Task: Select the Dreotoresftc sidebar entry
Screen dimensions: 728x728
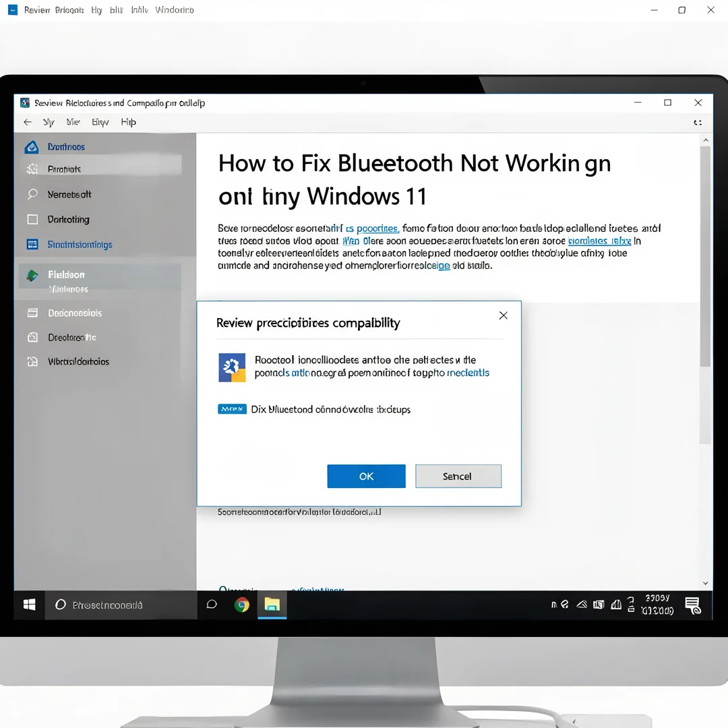Action: [x=72, y=338]
